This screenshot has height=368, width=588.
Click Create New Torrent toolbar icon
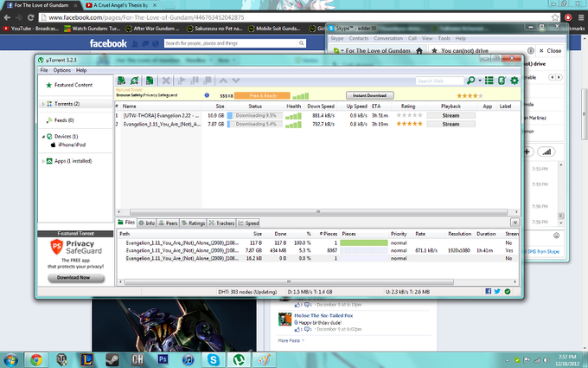click(150, 81)
